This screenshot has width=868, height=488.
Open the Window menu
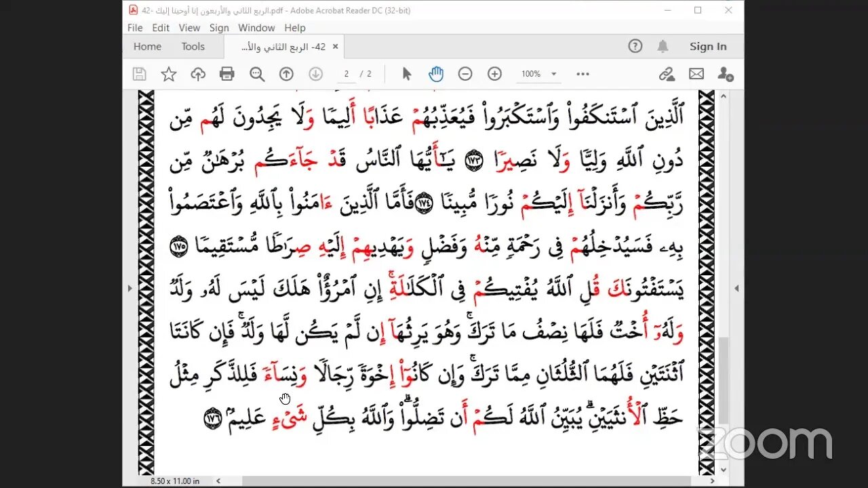pyautogui.click(x=256, y=28)
